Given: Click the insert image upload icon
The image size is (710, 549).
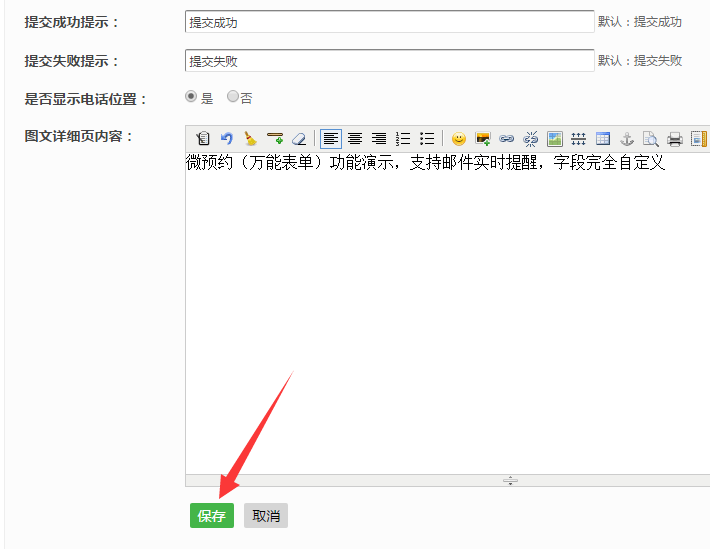Looking at the screenshot, I should [483, 139].
